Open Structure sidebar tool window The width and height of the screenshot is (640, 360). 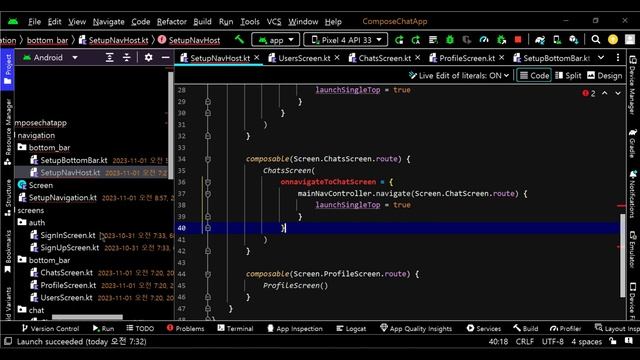pos(7,197)
